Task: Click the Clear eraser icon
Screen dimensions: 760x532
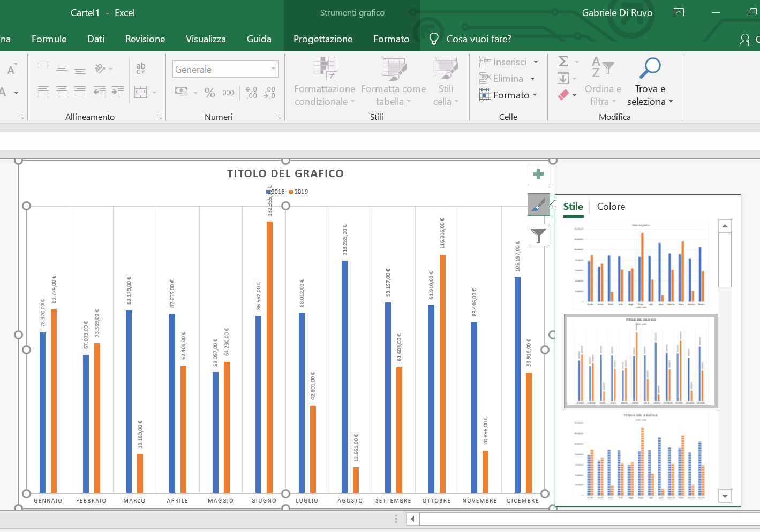Action: point(563,95)
